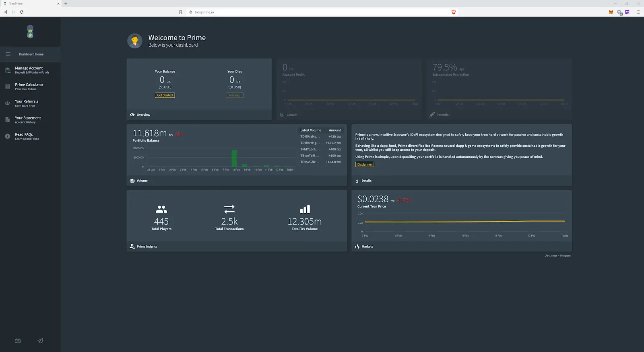This screenshot has width=644, height=352.
Task: Open a new browser tab
Action: [66, 4]
